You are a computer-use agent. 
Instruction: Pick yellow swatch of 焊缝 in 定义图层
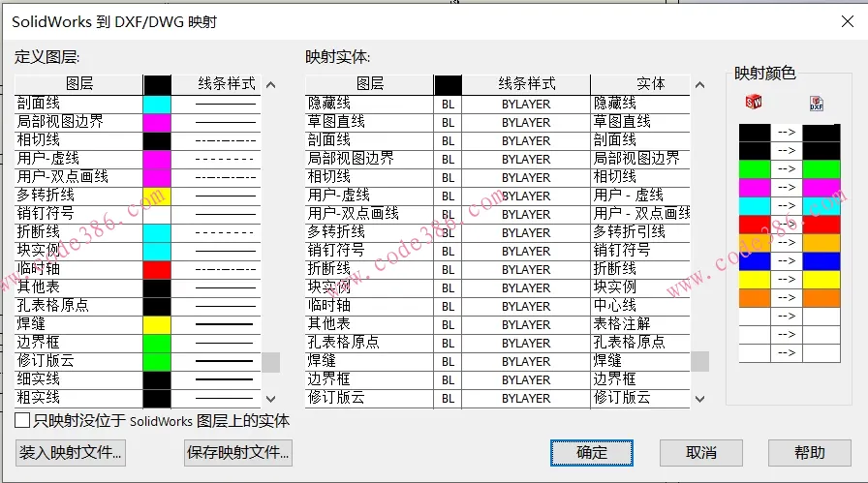tap(157, 325)
